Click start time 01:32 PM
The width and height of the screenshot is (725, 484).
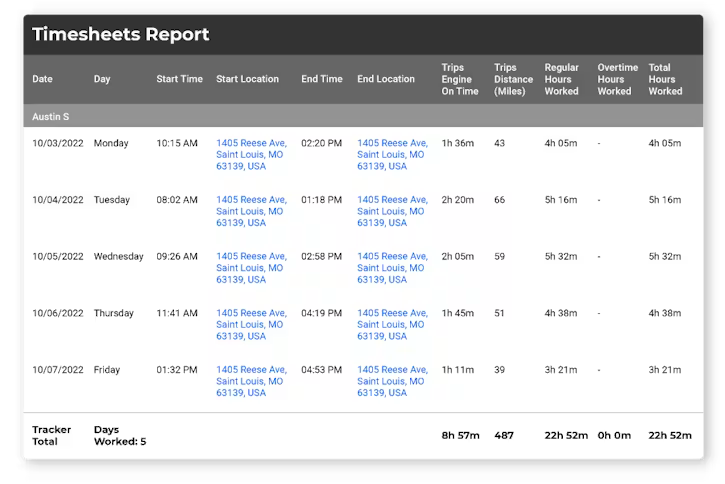pyautogui.click(x=177, y=370)
